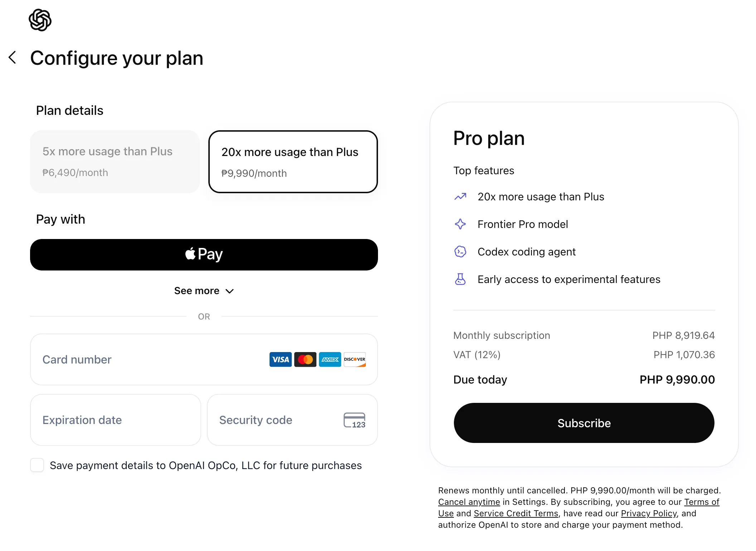Click the security code card icon
The height and width of the screenshot is (551, 756).
354,420
